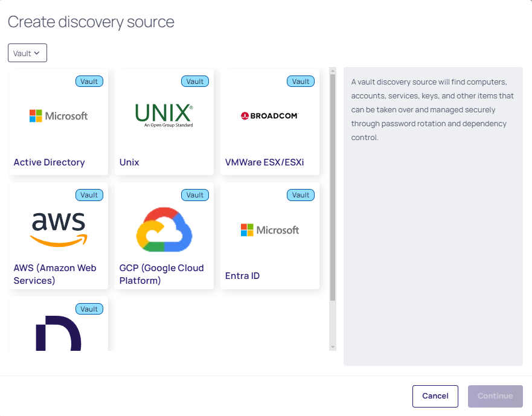This screenshot has width=532, height=416.
Task: Select the UNIX logo tile
Action: [164, 115]
